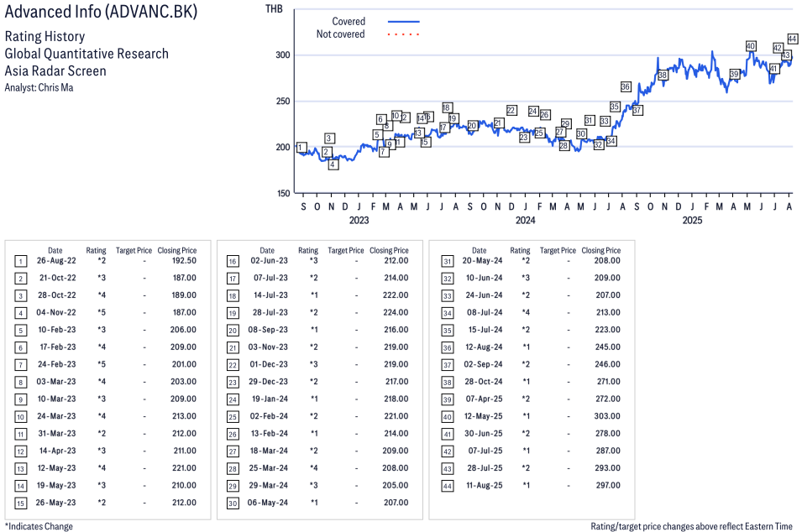The height and width of the screenshot is (532, 802).
Task: Click the 150 y-axis label
Action: click(283, 193)
